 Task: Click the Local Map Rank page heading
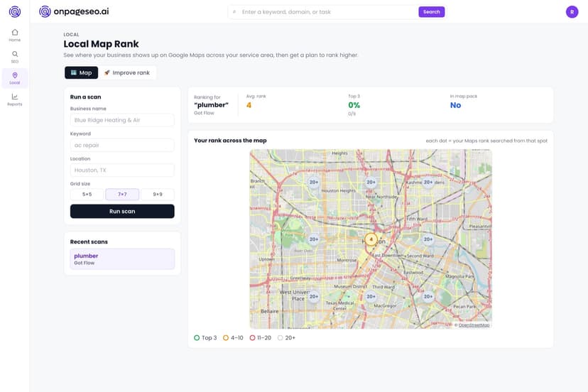click(101, 44)
